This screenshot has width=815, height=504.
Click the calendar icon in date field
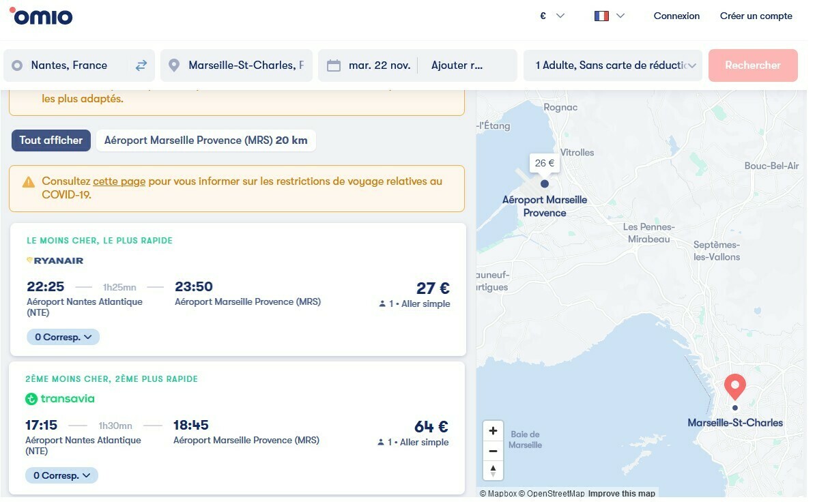pos(334,65)
